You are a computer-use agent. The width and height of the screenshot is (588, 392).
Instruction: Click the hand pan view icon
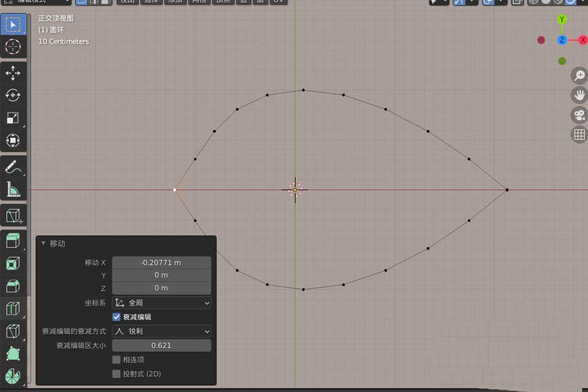579,96
